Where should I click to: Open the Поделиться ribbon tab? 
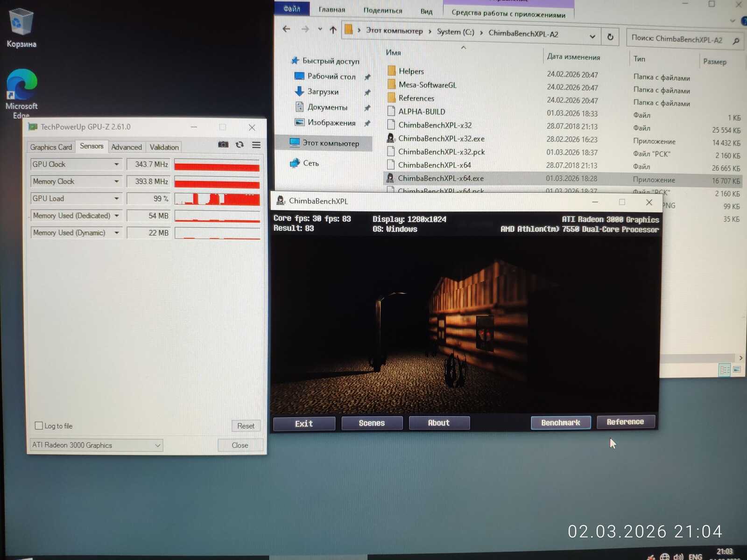pyautogui.click(x=383, y=10)
